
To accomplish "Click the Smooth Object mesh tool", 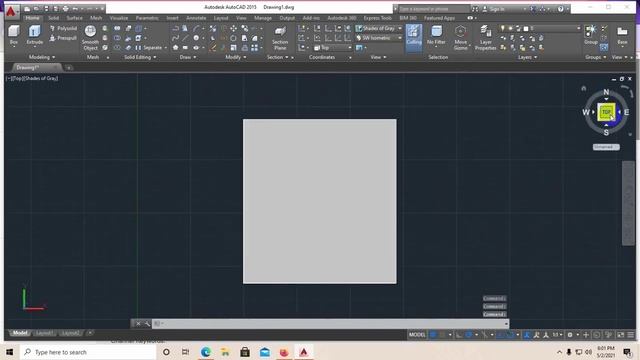I will (90, 38).
